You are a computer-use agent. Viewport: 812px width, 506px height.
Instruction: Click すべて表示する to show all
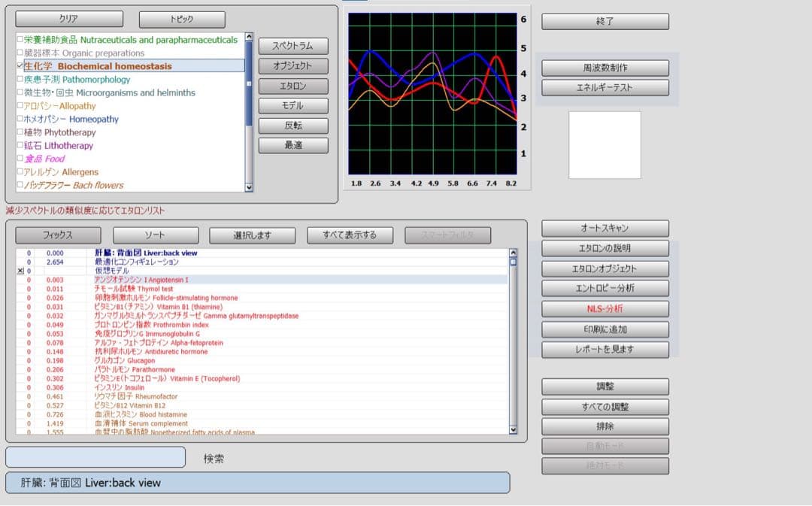tap(350, 235)
